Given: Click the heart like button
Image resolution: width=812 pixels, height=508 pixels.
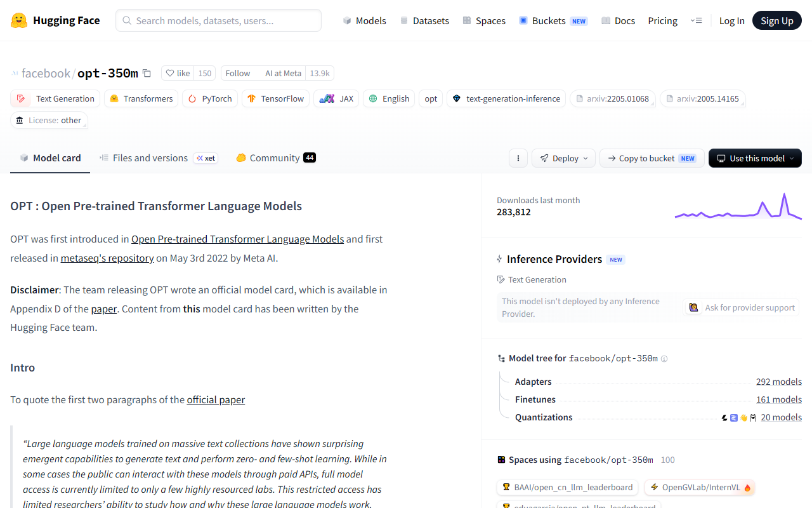Looking at the screenshot, I should tap(178, 73).
